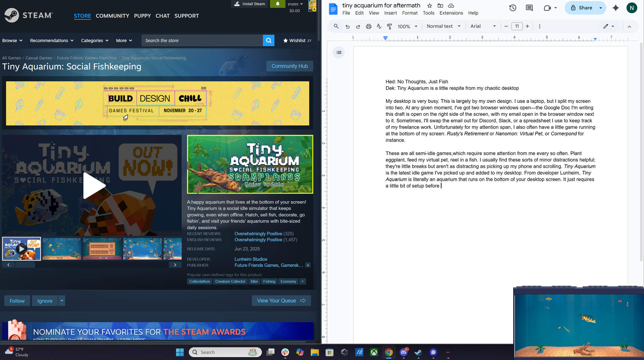Open the document outline icon
This screenshot has width=644, height=360.
point(338,52)
